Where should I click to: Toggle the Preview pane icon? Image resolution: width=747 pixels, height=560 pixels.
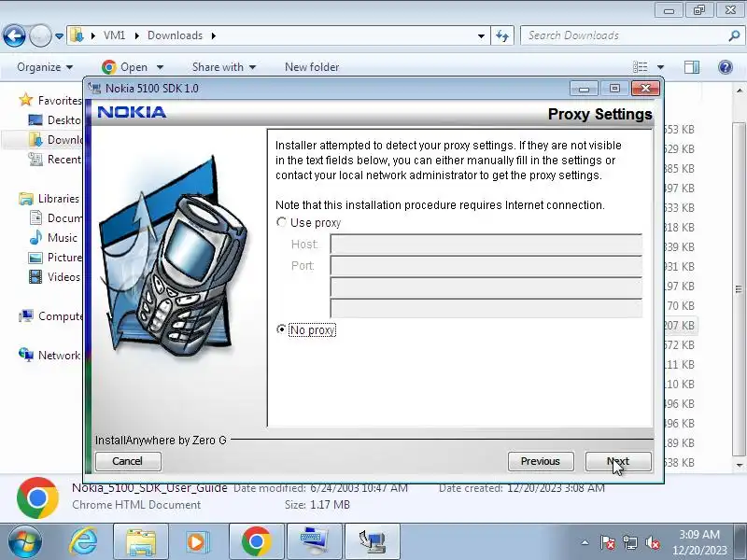click(692, 67)
